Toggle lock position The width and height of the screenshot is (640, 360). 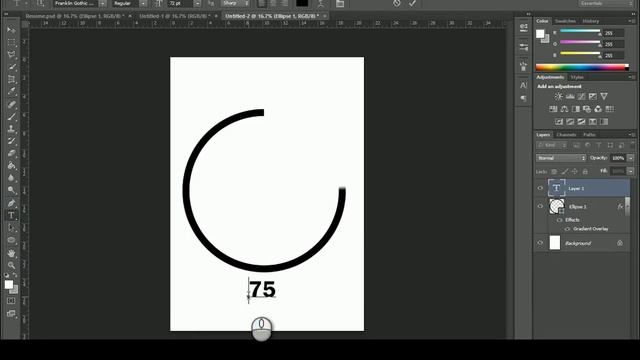coord(575,171)
